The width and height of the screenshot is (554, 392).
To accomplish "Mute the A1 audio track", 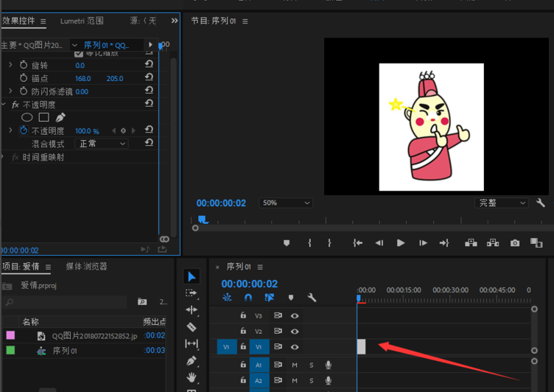I will (295, 365).
